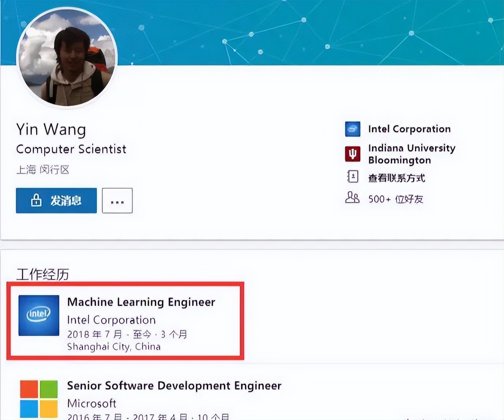Open Intel Corporation link in summary

tap(409, 129)
